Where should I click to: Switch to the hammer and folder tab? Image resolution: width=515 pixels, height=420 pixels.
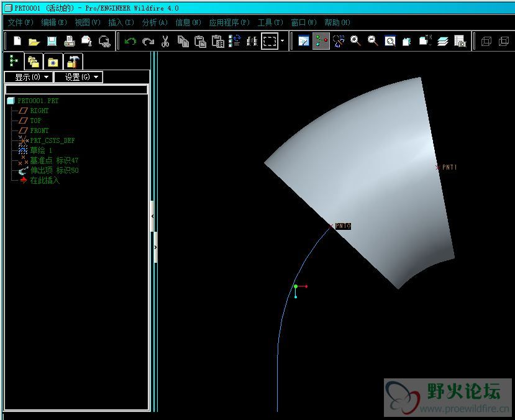point(73,62)
